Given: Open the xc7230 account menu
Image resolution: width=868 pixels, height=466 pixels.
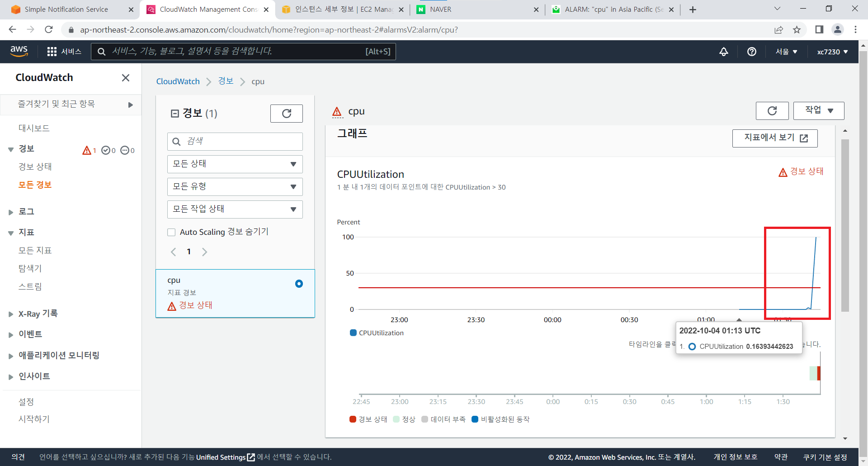Looking at the screenshot, I should (x=832, y=52).
